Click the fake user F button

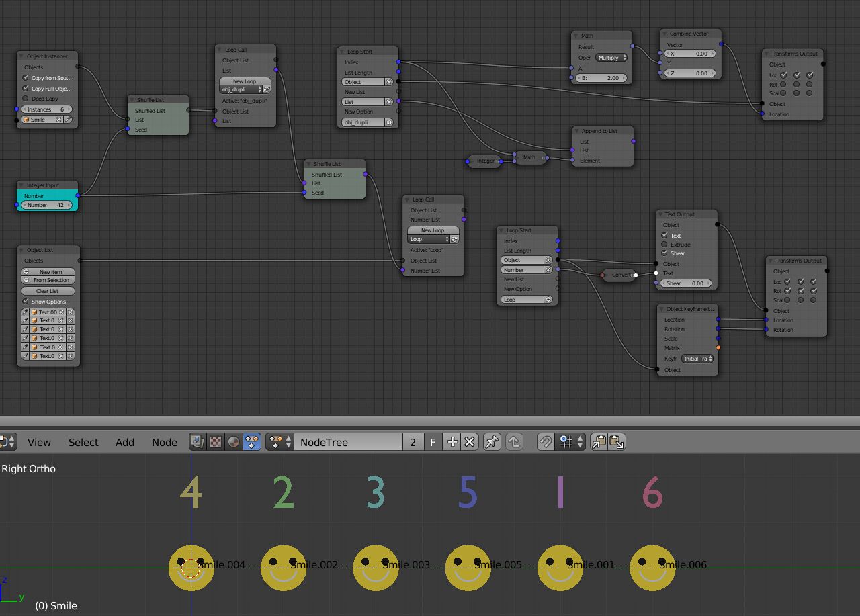[x=433, y=442]
